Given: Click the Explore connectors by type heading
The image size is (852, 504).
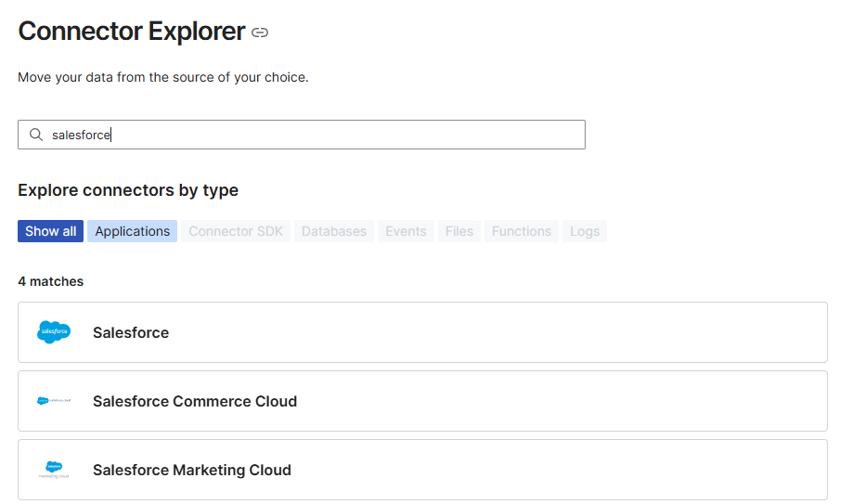Looking at the screenshot, I should coord(128,190).
